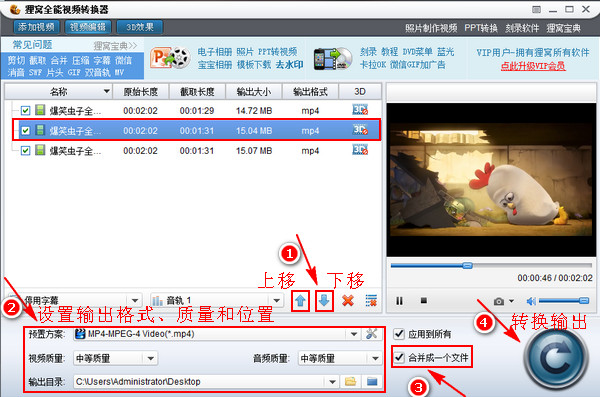Open 照片制作视频 menu item
The height and width of the screenshot is (397, 600).
431,28
